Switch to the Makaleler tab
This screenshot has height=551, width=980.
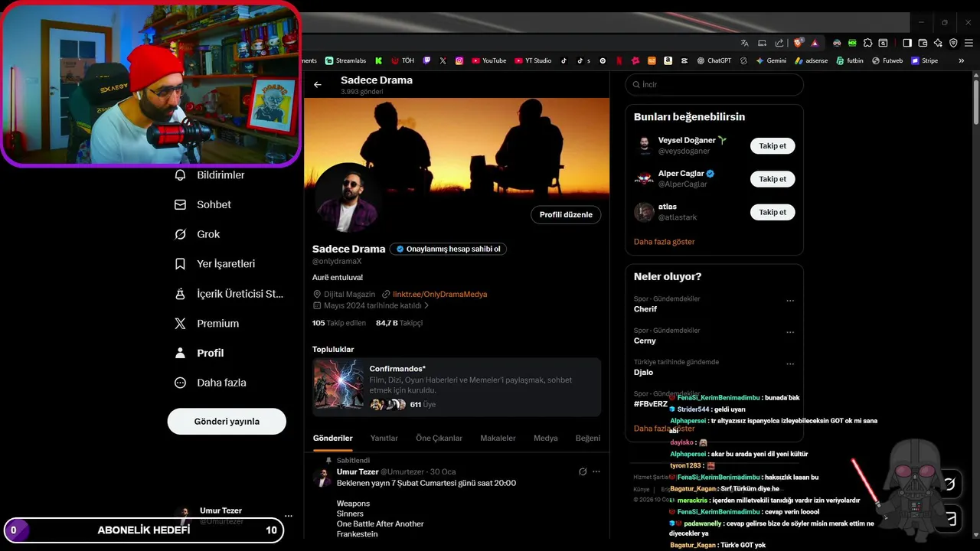point(498,439)
